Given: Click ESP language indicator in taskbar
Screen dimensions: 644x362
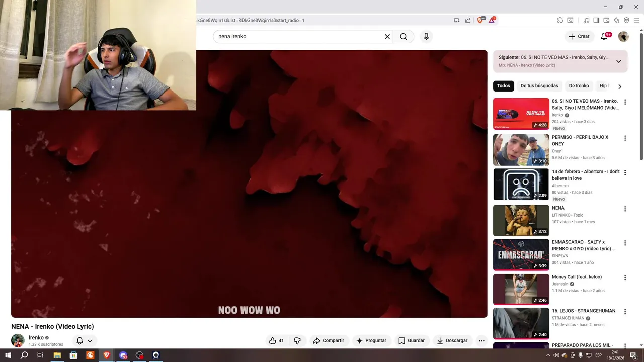Looking at the screenshot, I should pyautogui.click(x=598, y=355).
